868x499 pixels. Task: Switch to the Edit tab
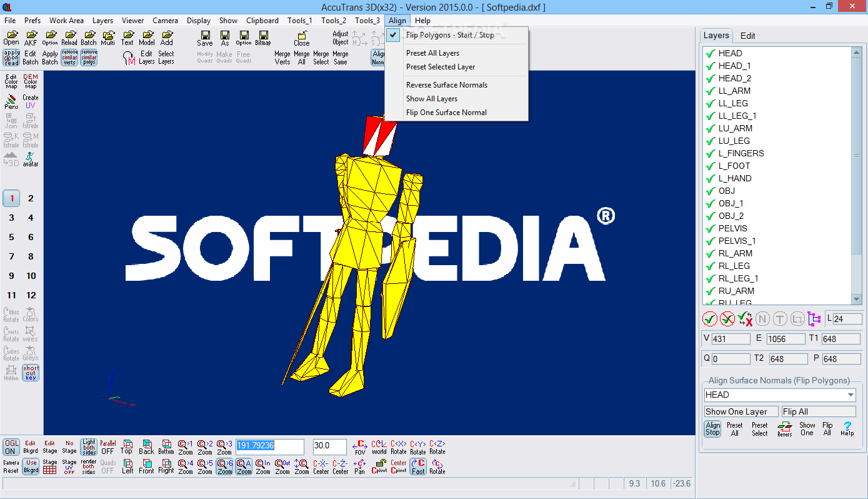pos(748,36)
